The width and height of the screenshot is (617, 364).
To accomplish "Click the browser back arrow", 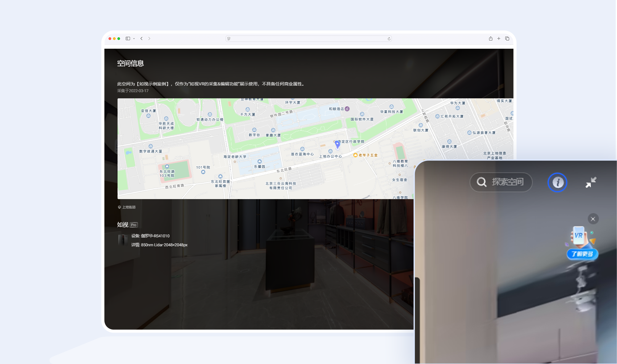I will (x=142, y=39).
